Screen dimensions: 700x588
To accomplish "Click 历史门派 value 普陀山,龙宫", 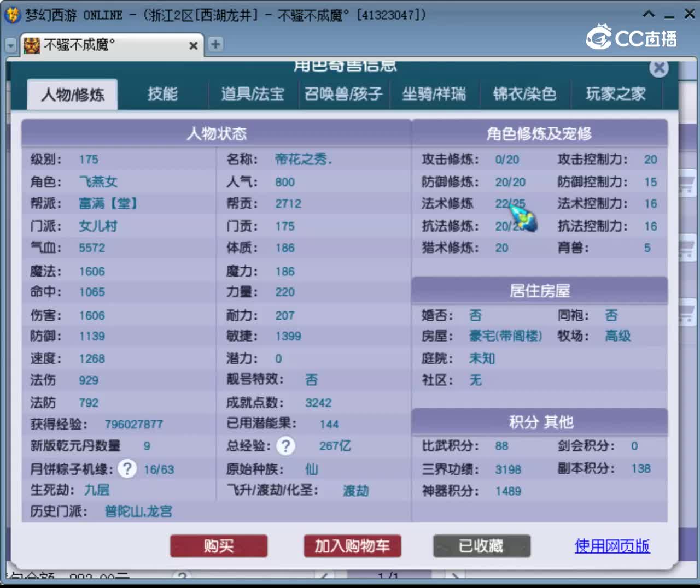I will point(138,512).
